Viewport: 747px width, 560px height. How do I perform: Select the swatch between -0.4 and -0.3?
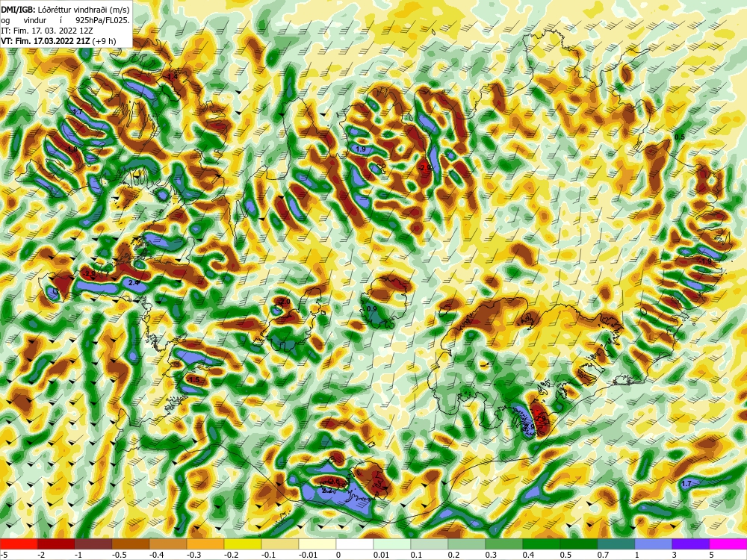pyautogui.click(x=168, y=544)
